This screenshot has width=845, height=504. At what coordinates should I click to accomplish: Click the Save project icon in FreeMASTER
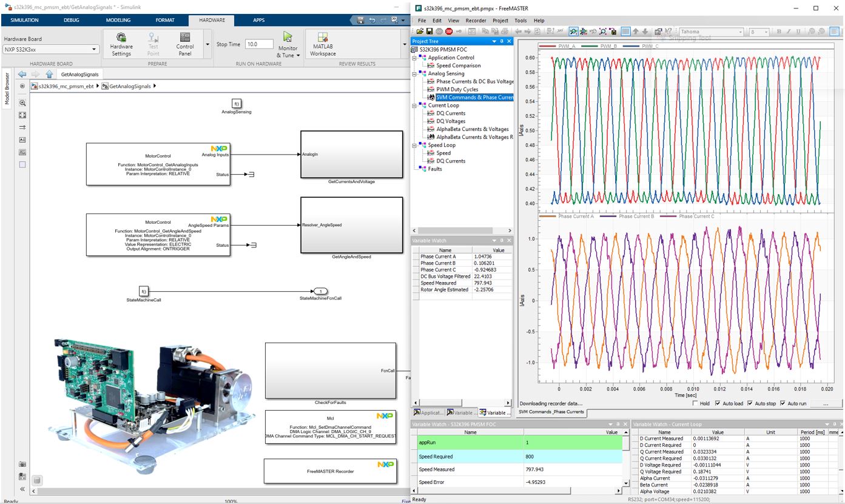429,30
